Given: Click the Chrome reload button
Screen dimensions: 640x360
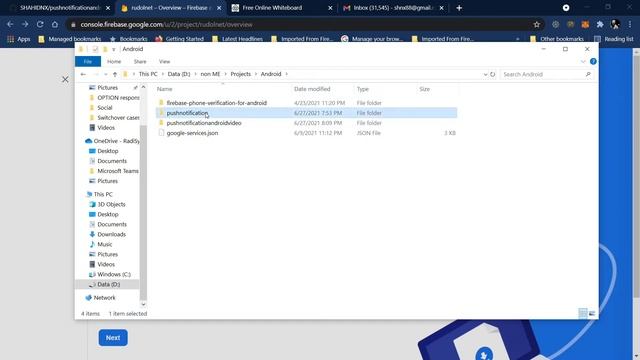Looking at the screenshot, I should tap(40, 24).
